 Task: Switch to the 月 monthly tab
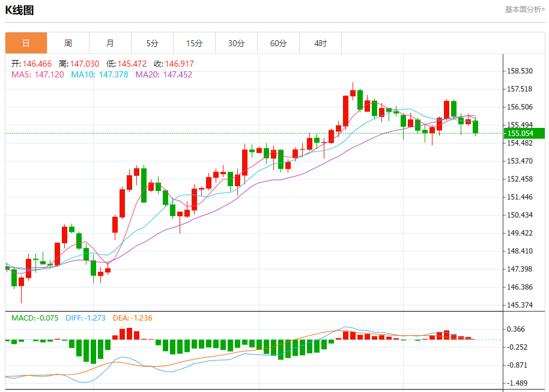110,43
